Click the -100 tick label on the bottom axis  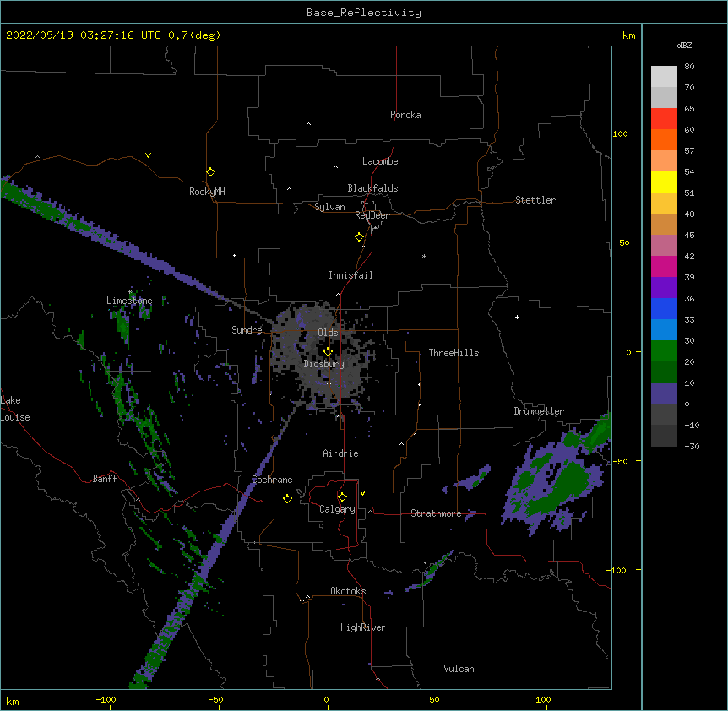coord(106,699)
